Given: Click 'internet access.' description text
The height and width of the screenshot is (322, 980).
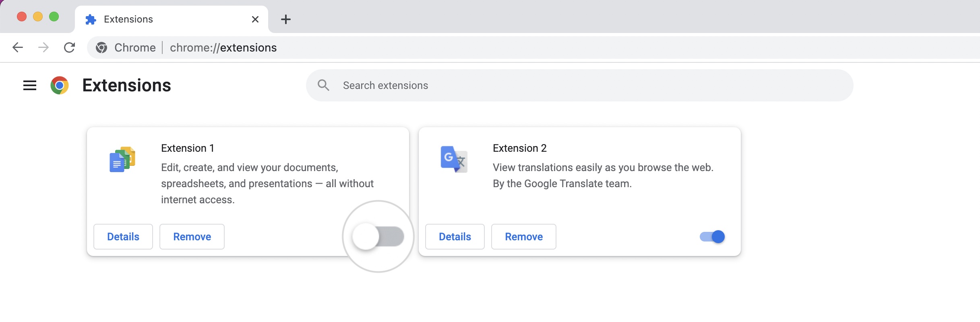Looking at the screenshot, I should (x=198, y=200).
